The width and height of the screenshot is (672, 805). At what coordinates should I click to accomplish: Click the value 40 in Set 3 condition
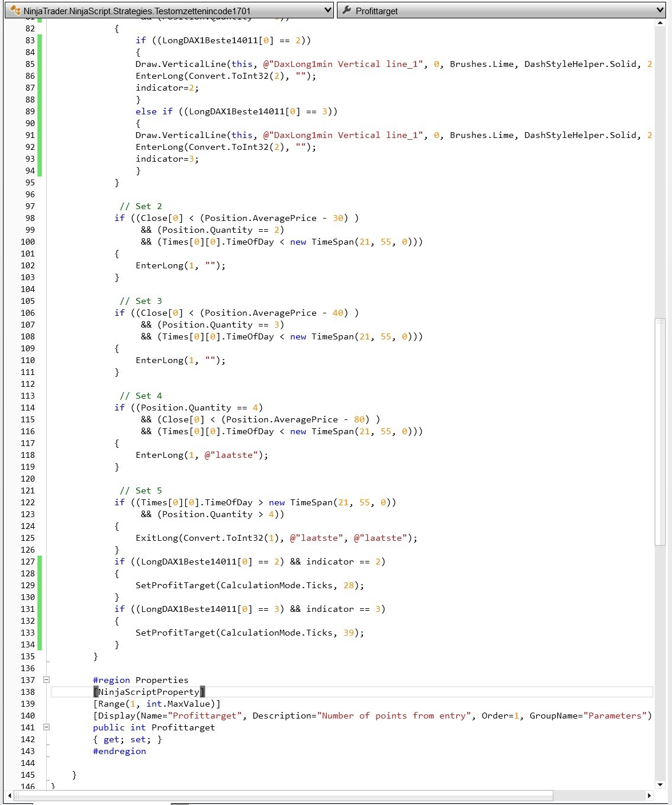click(338, 313)
